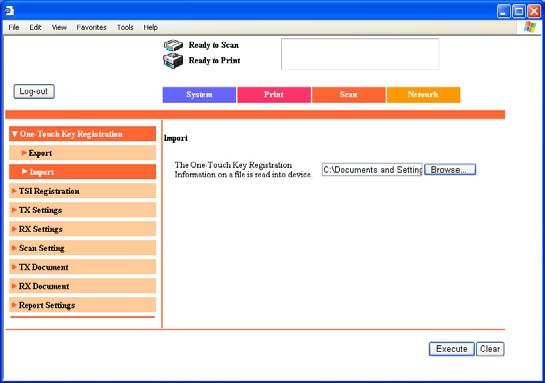Expand TX Settings

[82, 210]
